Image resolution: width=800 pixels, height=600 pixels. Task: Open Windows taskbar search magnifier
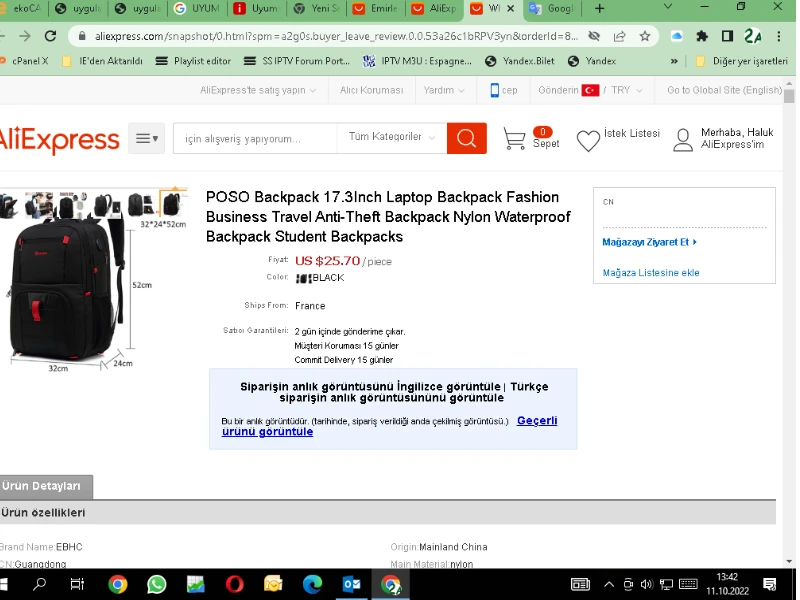(39, 584)
